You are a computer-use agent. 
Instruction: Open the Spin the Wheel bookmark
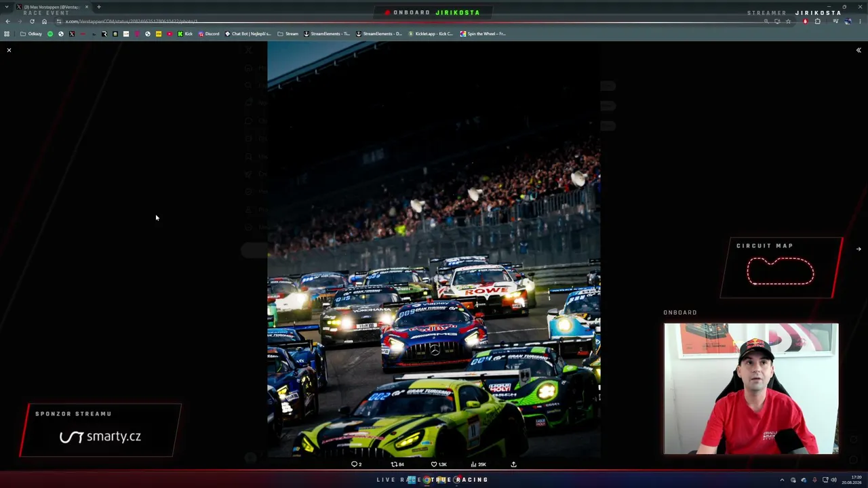click(x=483, y=34)
